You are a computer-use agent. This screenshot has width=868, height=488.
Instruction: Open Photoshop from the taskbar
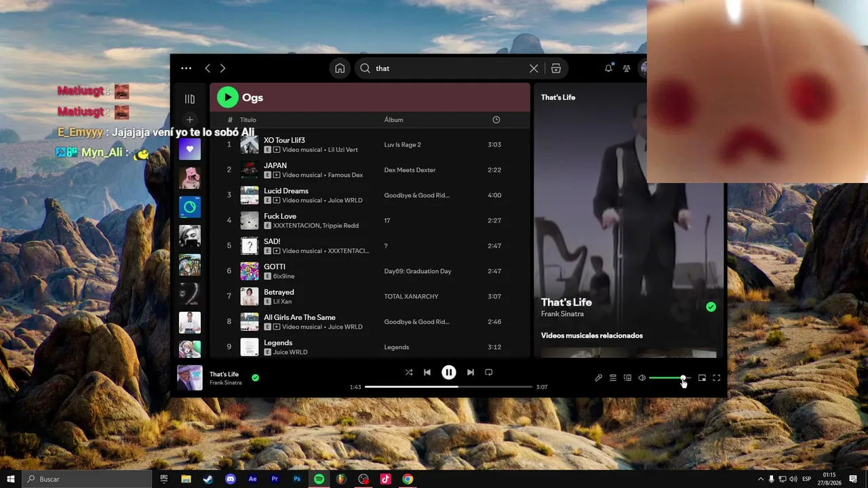pos(297,479)
